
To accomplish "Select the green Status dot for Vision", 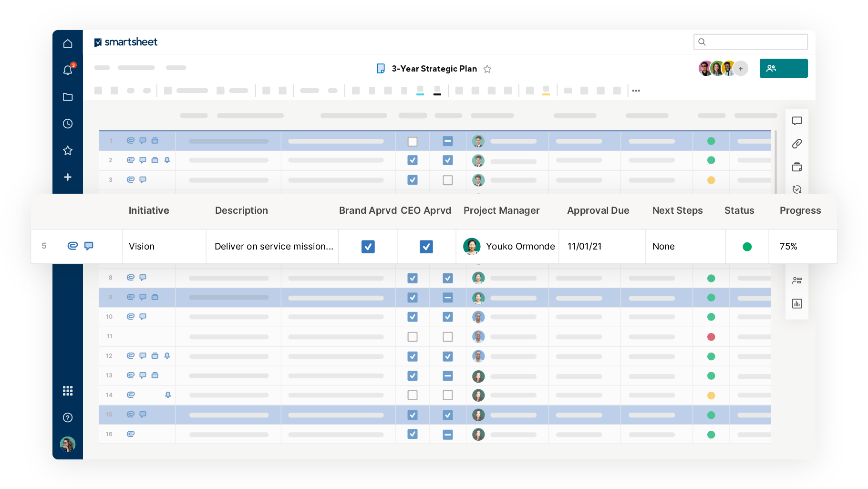I will (747, 247).
